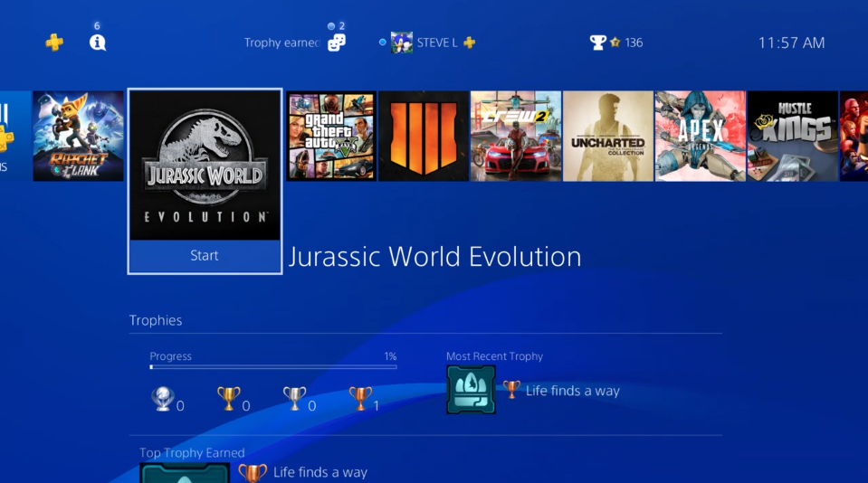Open the Friends icon near Trophy earned
Screen dimensions: 868x483
pyautogui.click(x=337, y=43)
